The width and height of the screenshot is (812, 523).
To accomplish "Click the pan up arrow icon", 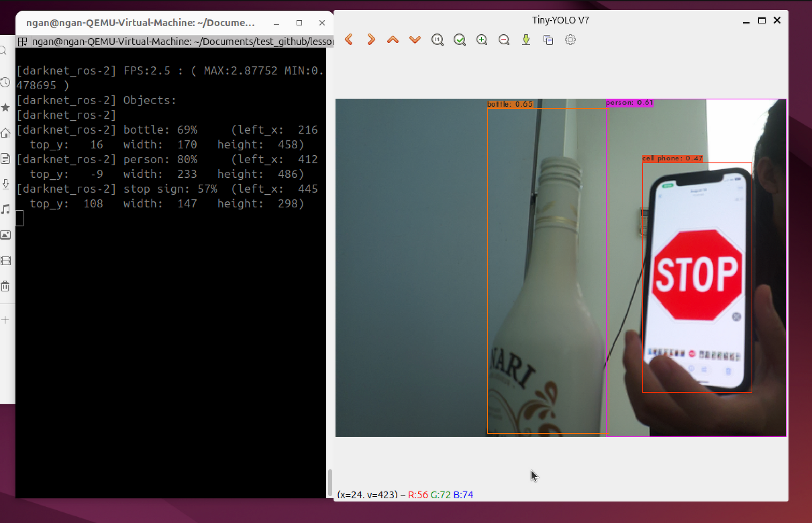I will coord(393,40).
